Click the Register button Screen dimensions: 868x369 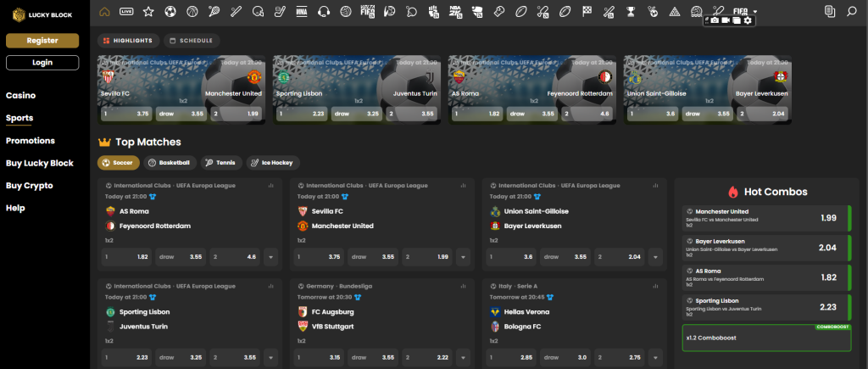tap(42, 41)
